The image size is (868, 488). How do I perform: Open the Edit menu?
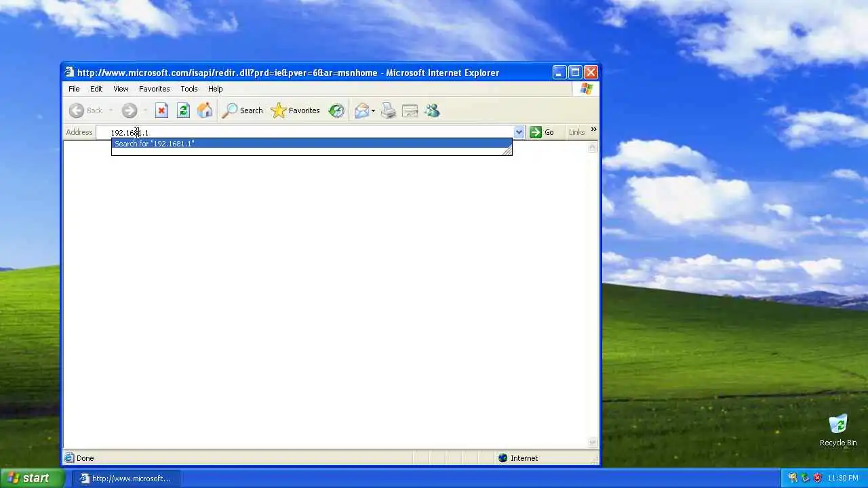coord(96,89)
